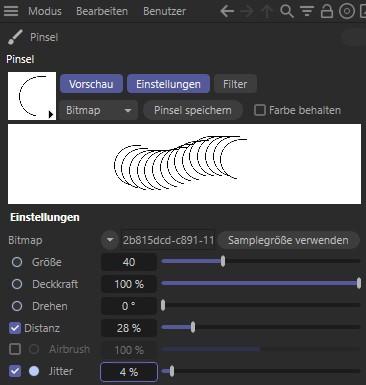Uncheck the Distanz checkbox
Screen dimensions: 366x385
(15, 328)
